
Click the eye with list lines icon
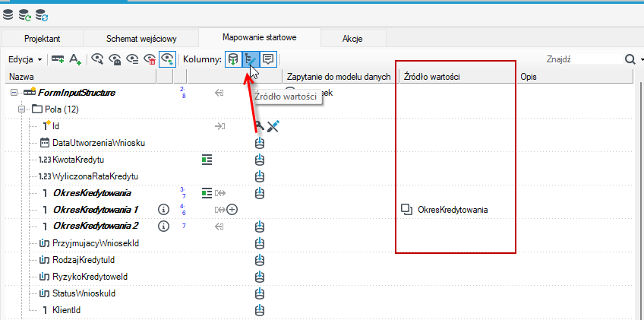132,59
